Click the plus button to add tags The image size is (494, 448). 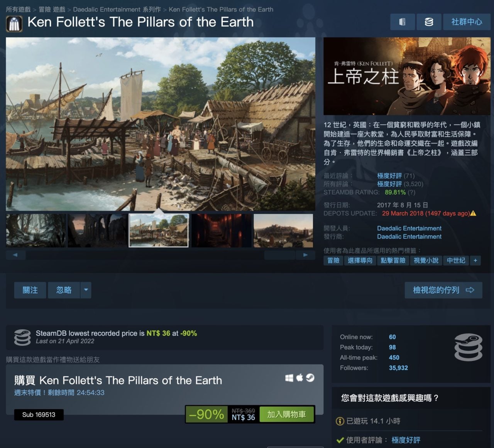pos(475,261)
